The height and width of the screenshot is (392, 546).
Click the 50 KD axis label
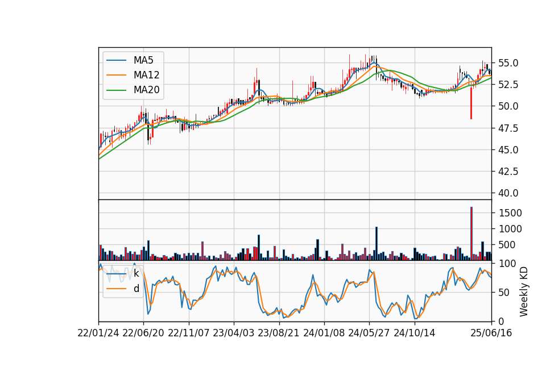504,293
